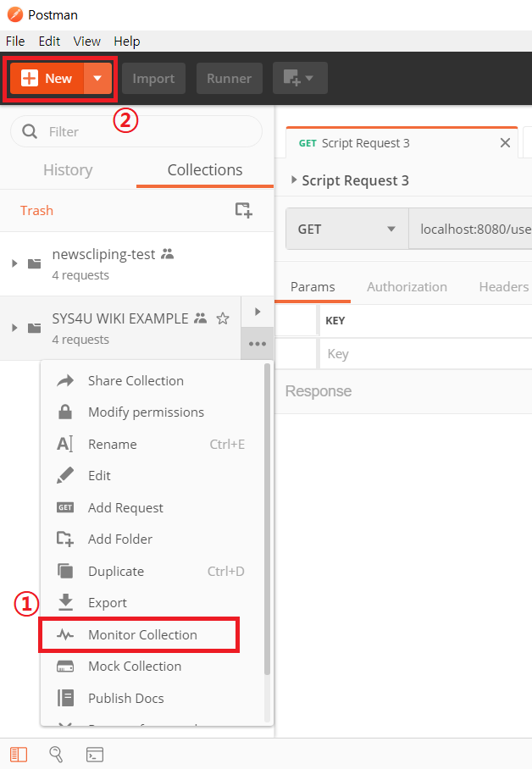Open the Trash link
The height and width of the screenshot is (769, 532).
click(x=36, y=210)
